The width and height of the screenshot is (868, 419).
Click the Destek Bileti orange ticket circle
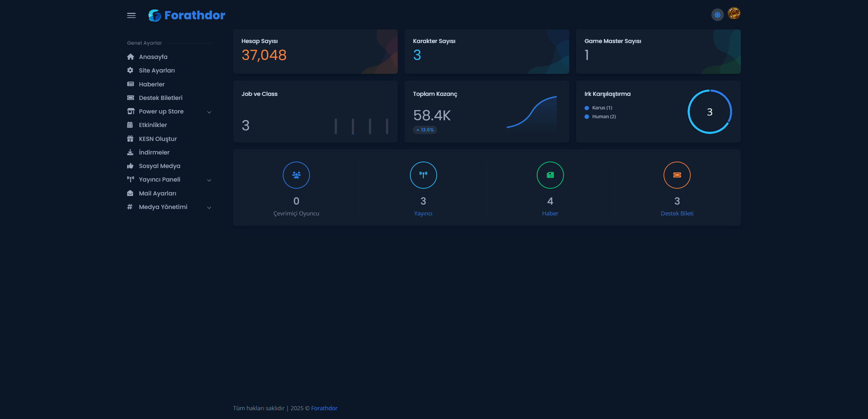pos(677,175)
